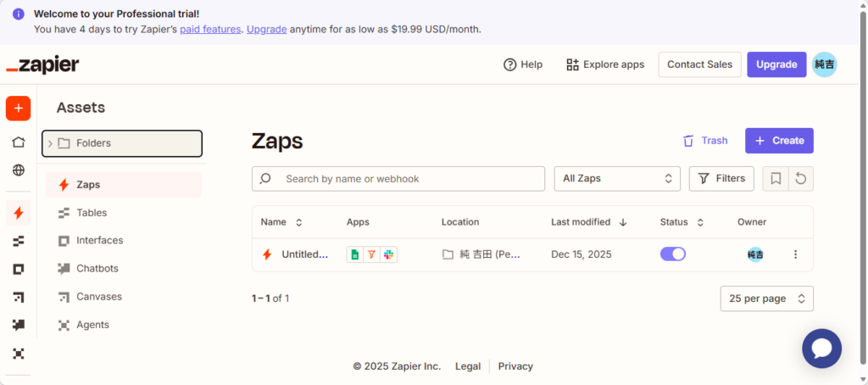The width and height of the screenshot is (868, 385).
Task: Select Chatbots in the Assets menu
Action: 97,269
